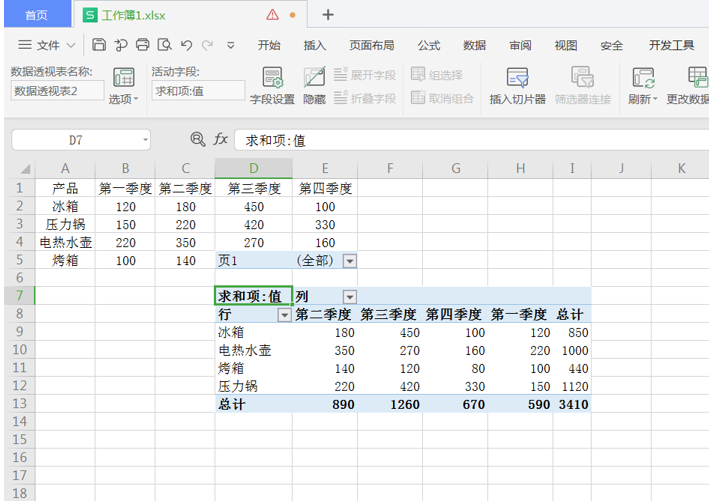
Task: Click the zoom magnifier icon by formula bar
Action: pyautogui.click(x=198, y=139)
